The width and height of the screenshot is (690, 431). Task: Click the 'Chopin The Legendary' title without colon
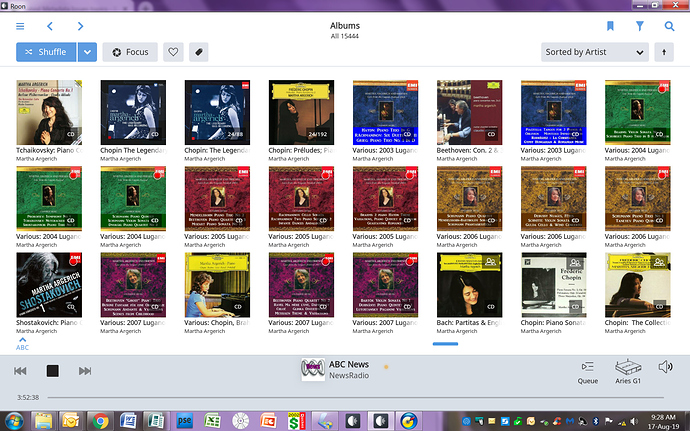(x=133, y=151)
